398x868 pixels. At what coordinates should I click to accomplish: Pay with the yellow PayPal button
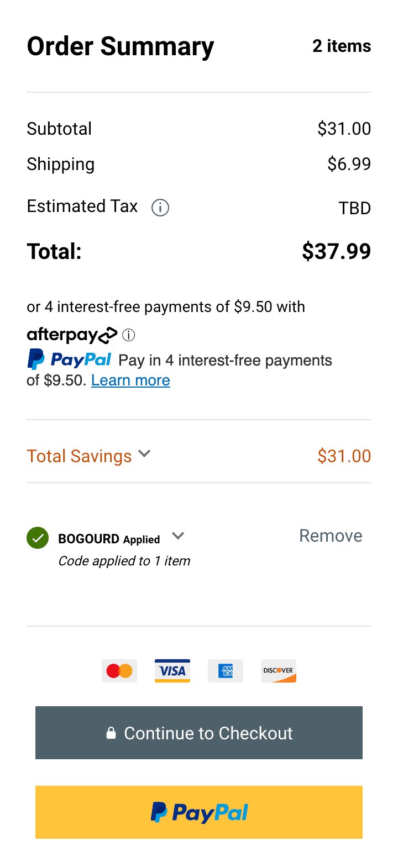point(199,812)
